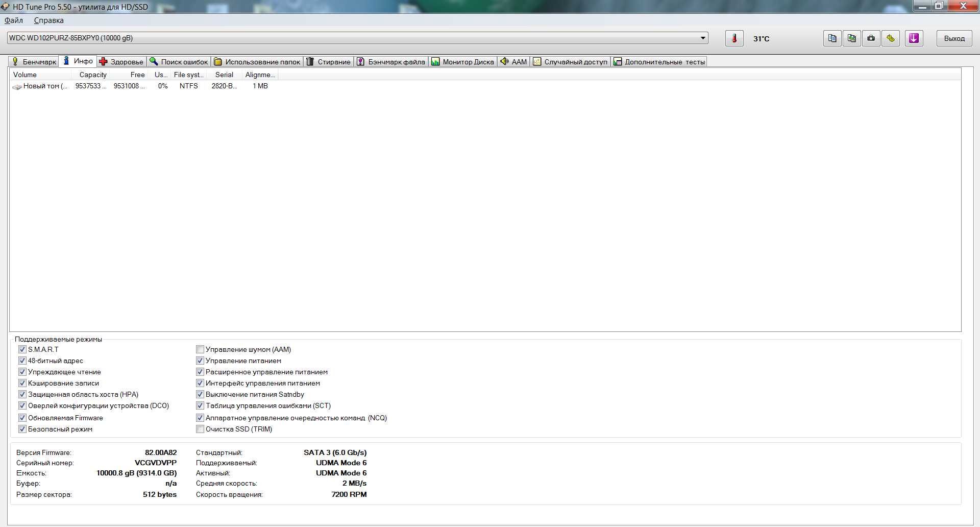Click the copy screenshot to clipboard icon

851,38
